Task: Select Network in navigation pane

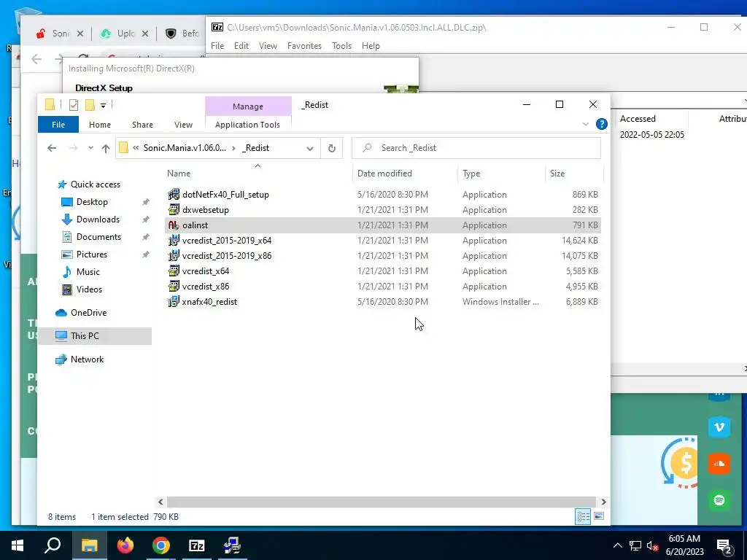Action: (x=88, y=359)
